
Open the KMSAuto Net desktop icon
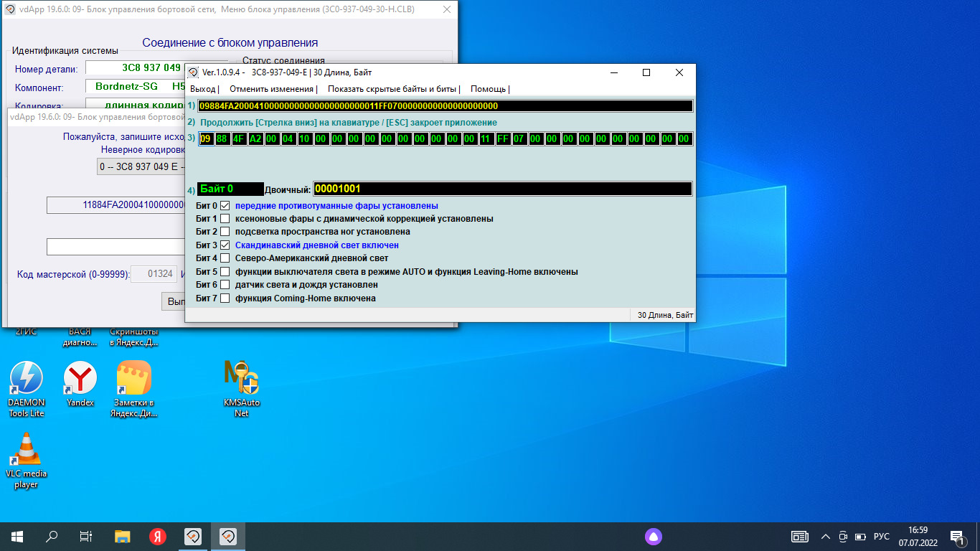point(241,379)
